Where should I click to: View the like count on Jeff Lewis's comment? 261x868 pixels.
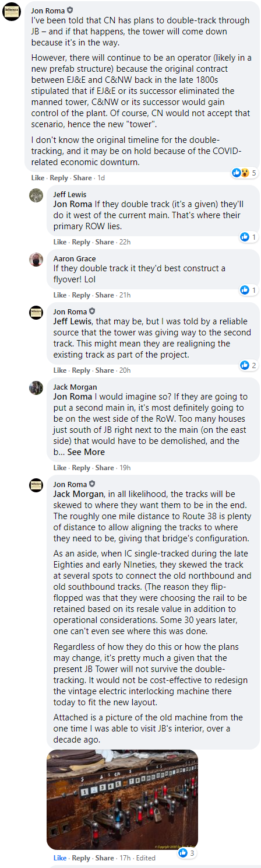(249, 237)
